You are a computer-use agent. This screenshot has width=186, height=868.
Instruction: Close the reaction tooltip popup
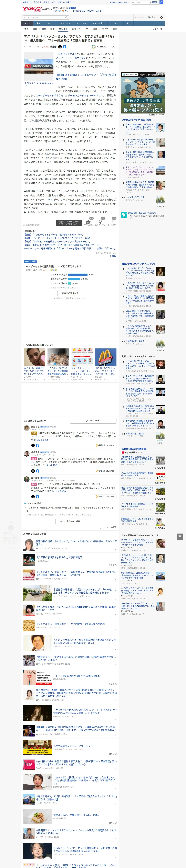tap(80, 221)
